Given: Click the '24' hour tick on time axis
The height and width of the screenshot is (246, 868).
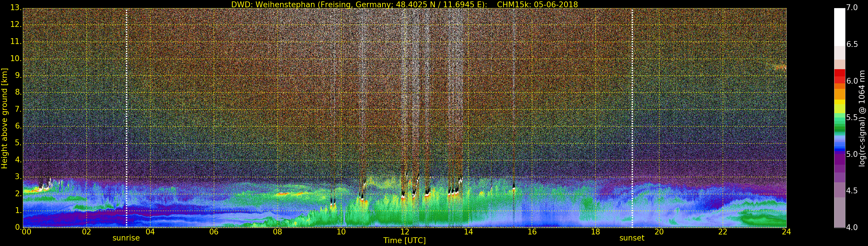Looking at the screenshot, I should 786,232.
